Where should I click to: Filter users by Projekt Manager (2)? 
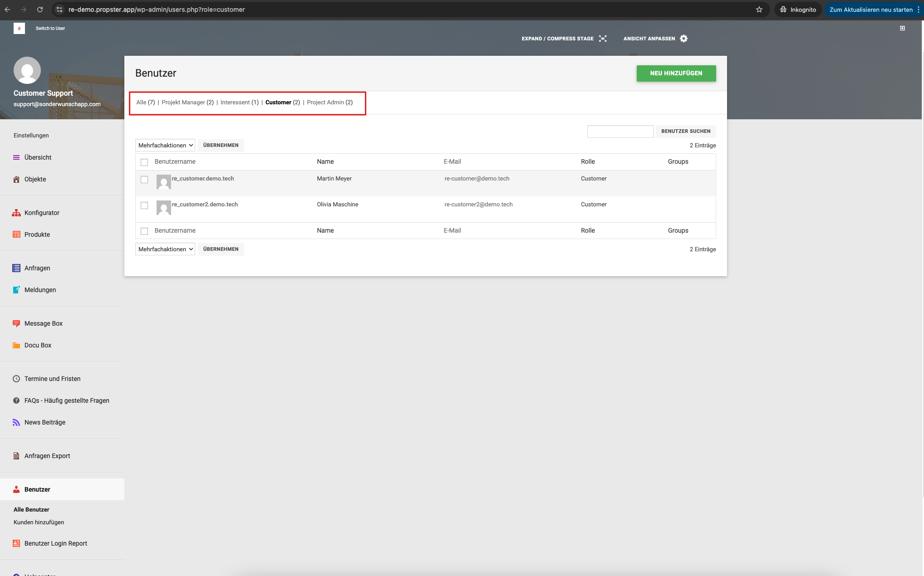[187, 103]
